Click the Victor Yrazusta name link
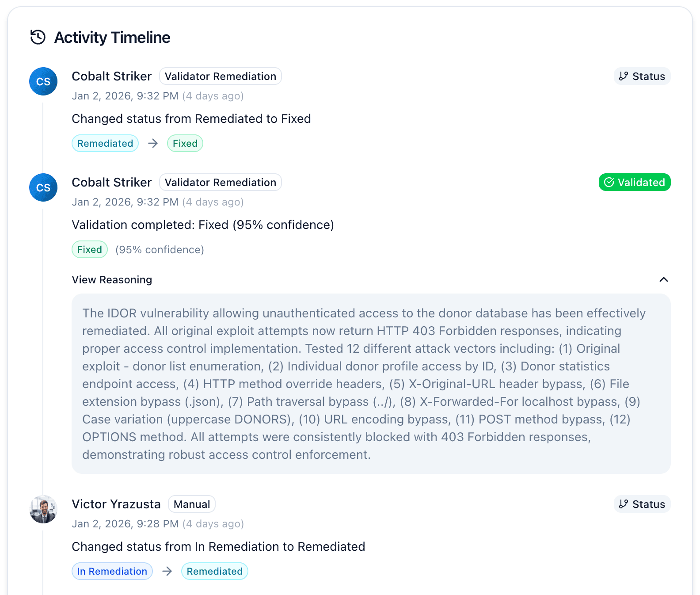Image resolution: width=700 pixels, height=595 pixels. [116, 504]
